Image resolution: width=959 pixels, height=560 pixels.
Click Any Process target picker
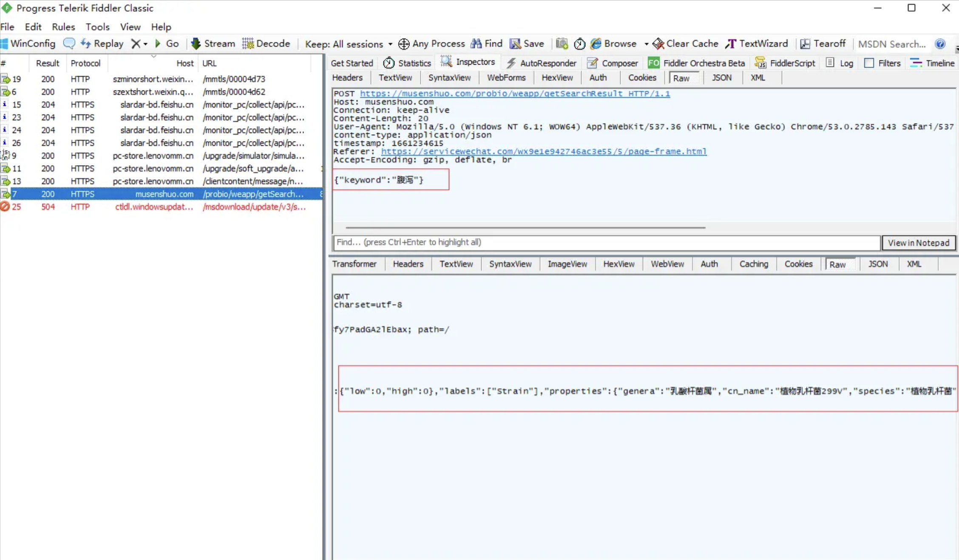(x=431, y=44)
